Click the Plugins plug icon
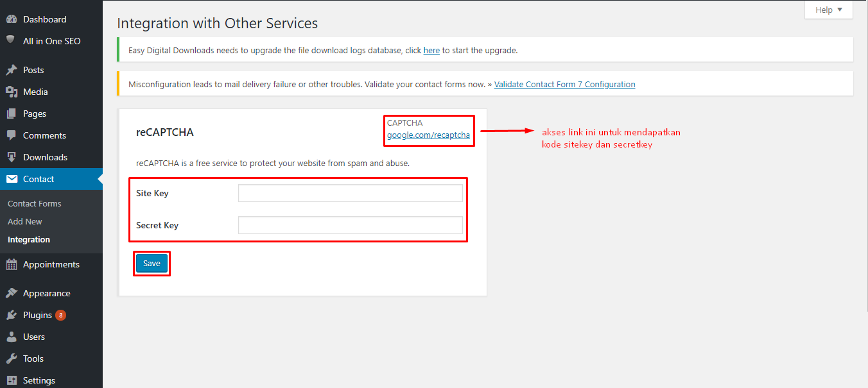The height and width of the screenshot is (388, 868). [x=11, y=315]
